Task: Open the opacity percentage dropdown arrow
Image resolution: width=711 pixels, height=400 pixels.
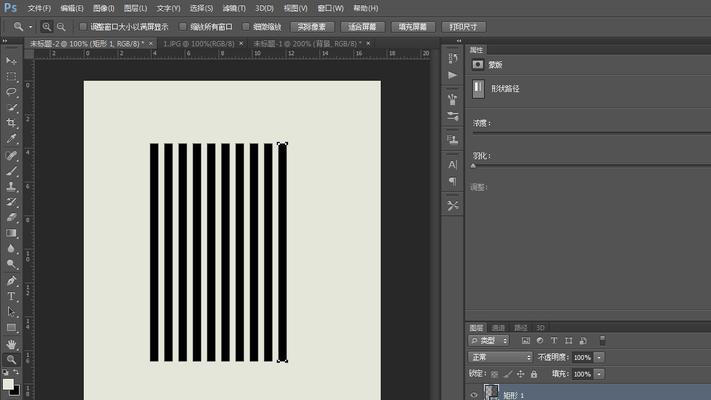Action: tap(599, 357)
